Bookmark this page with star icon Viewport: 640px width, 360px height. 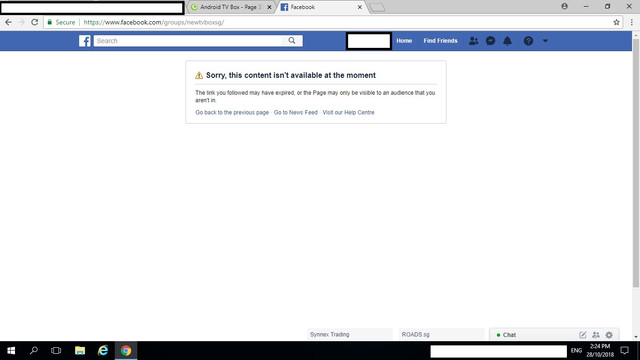coord(616,22)
